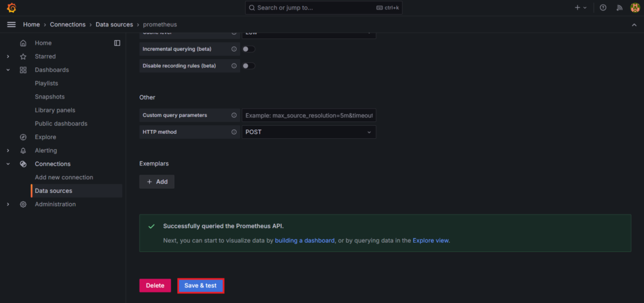Screen dimensions: 644x303
Task: Add an exemplar with the Add button
Action: pyautogui.click(x=157, y=182)
